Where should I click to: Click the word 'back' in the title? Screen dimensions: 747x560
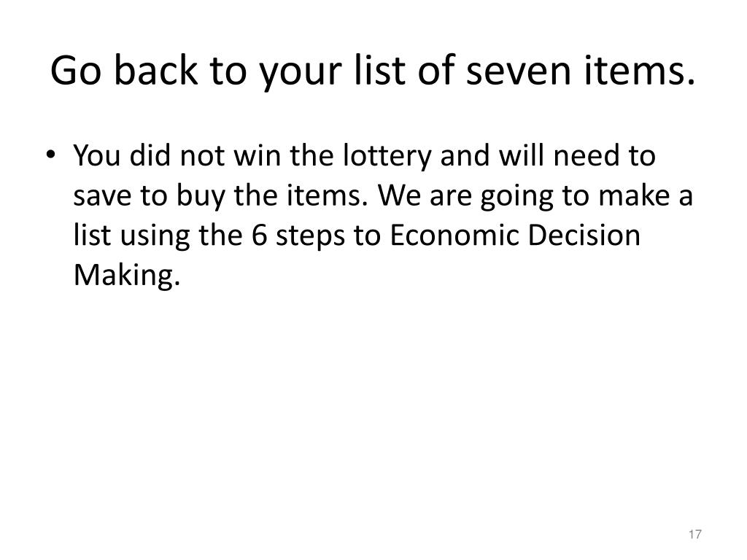(x=155, y=70)
